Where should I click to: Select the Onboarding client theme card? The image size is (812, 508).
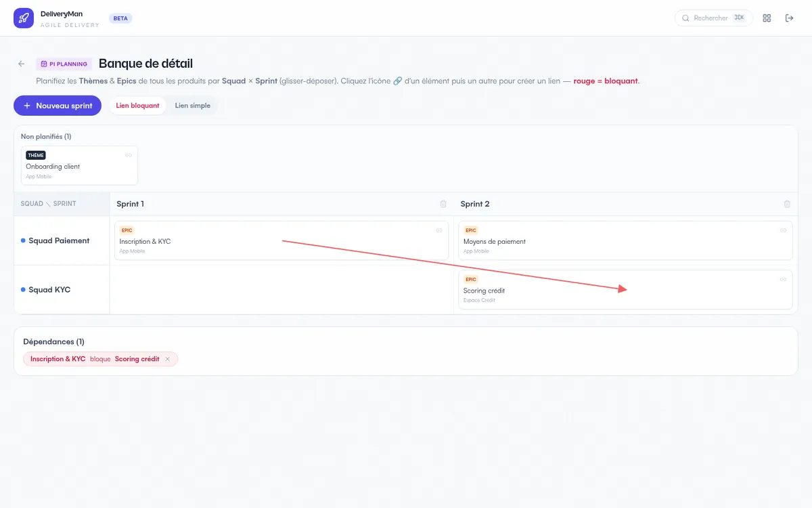point(79,165)
